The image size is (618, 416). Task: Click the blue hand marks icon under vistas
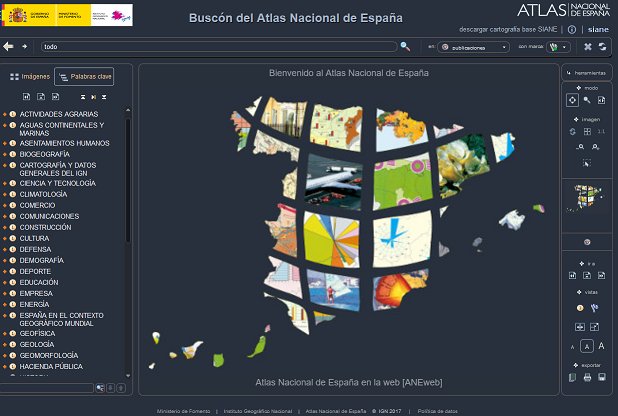tap(594, 308)
